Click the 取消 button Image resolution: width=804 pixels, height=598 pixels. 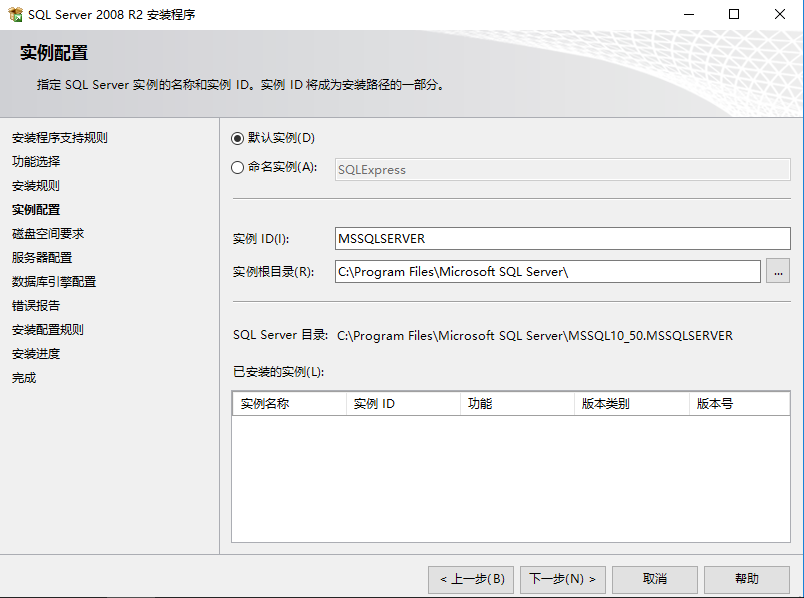pyautogui.click(x=655, y=579)
